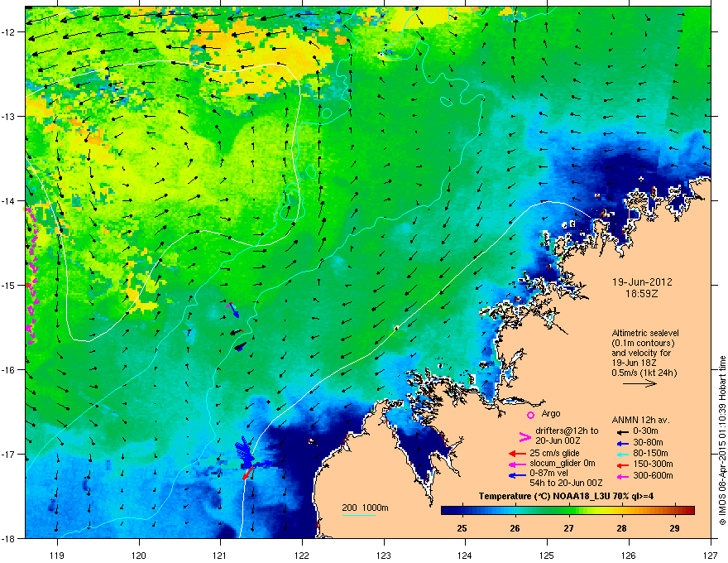The height and width of the screenshot is (563, 728).
Task: Click the black 0-30m ANMN legend arrow
Action: [x=623, y=431]
